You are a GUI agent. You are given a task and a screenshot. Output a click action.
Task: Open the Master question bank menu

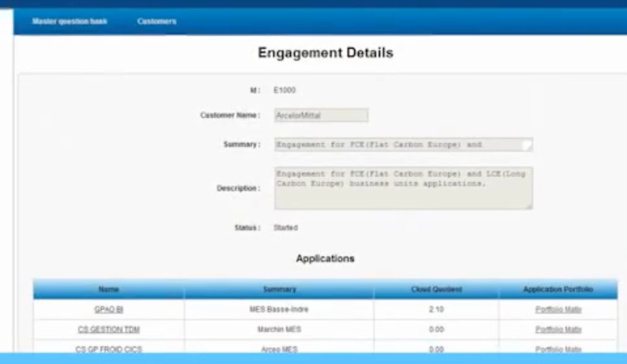coord(70,22)
